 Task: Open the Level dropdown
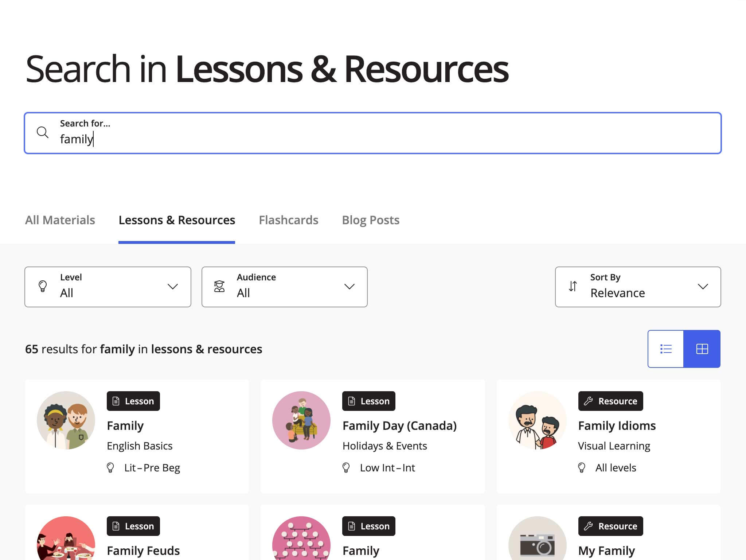(x=108, y=287)
